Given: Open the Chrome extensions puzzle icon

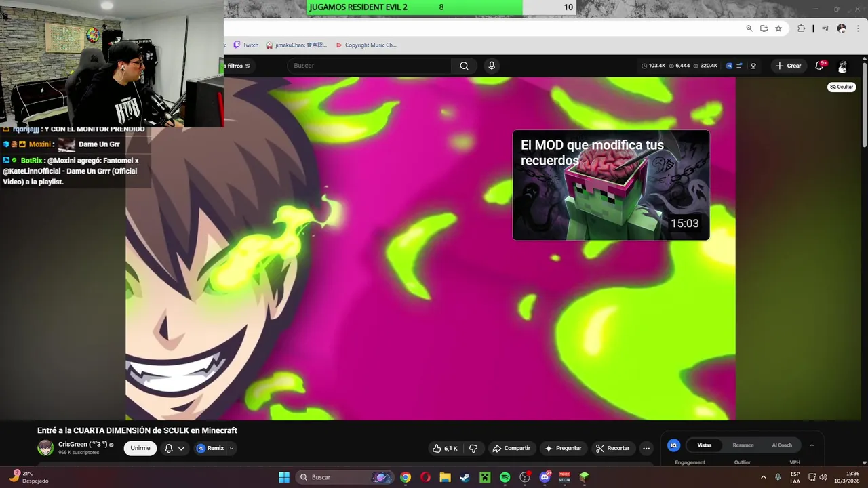Looking at the screenshot, I should point(801,28).
